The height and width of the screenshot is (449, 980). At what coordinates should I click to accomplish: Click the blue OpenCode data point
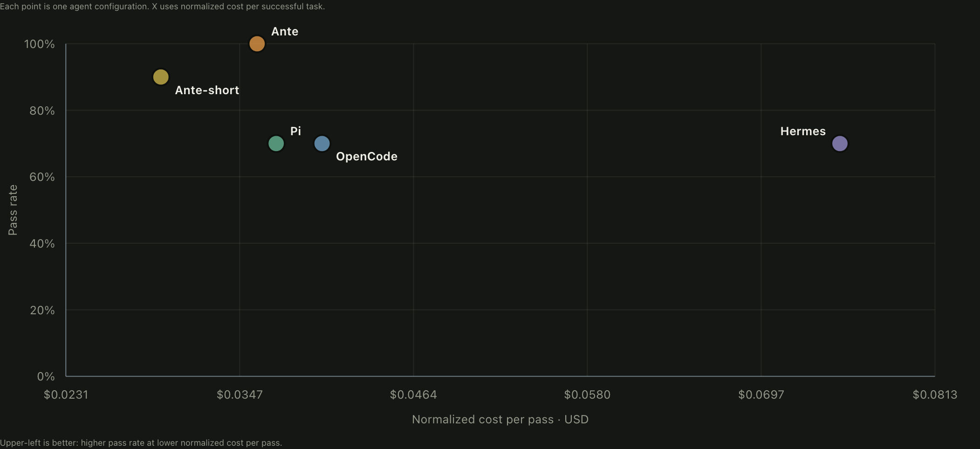tap(322, 144)
